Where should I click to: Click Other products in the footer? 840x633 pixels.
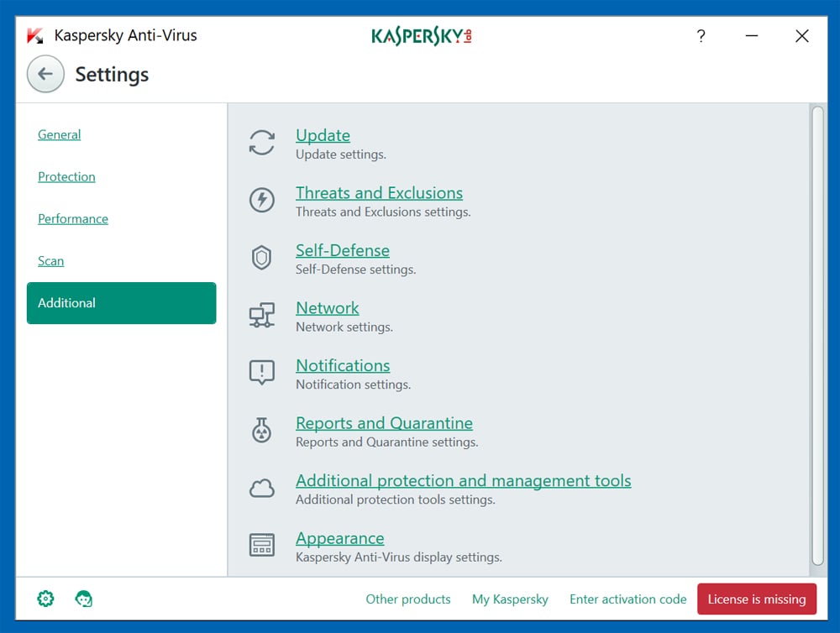pos(408,599)
